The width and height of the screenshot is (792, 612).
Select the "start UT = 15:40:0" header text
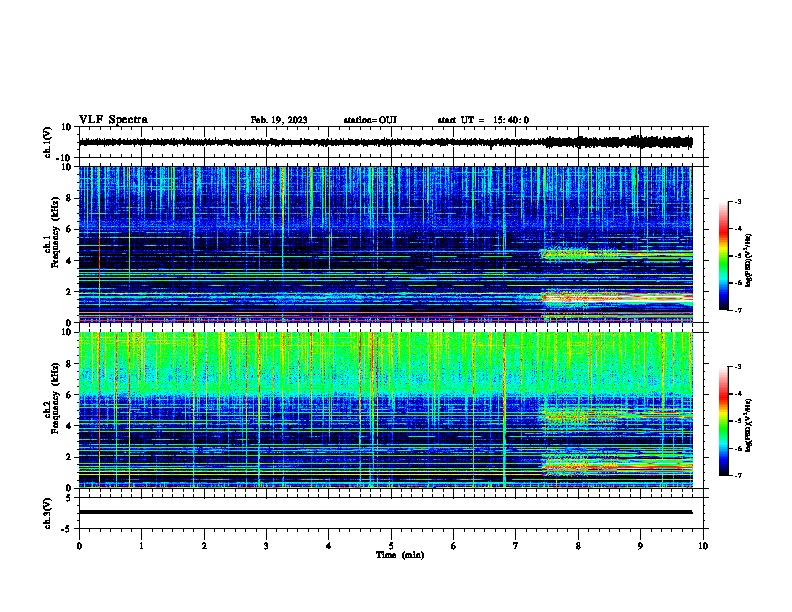tap(483, 120)
